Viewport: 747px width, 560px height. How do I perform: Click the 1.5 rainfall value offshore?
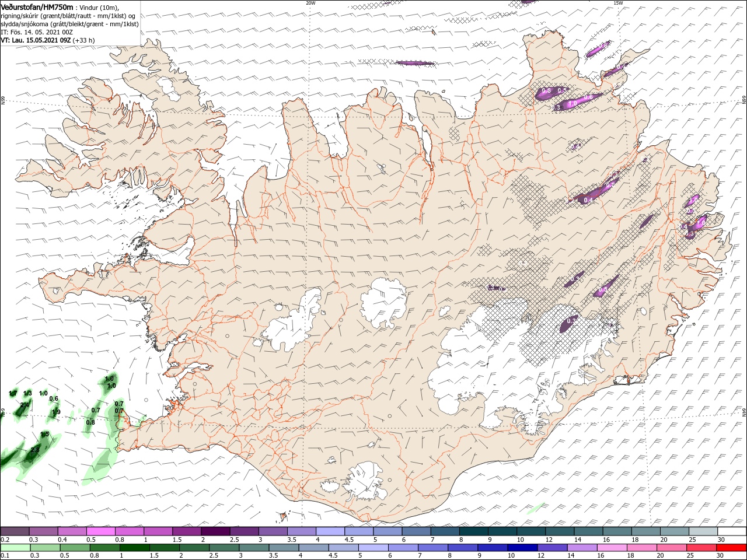pyautogui.click(x=45, y=434)
